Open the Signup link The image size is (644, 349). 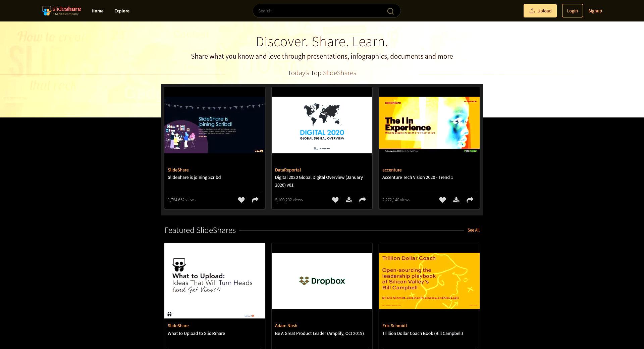click(x=595, y=11)
